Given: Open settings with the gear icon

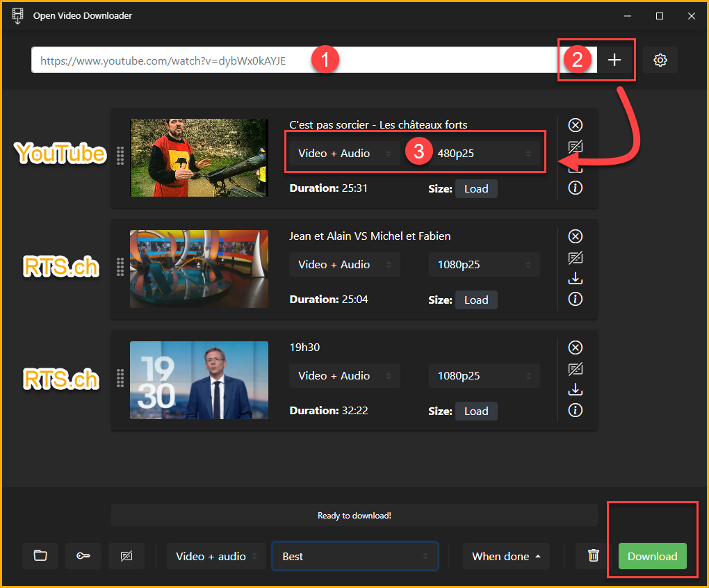Looking at the screenshot, I should [x=660, y=60].
